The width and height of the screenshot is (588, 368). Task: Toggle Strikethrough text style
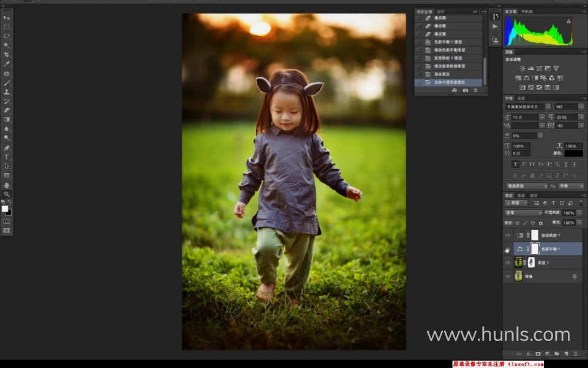[574, 164]
